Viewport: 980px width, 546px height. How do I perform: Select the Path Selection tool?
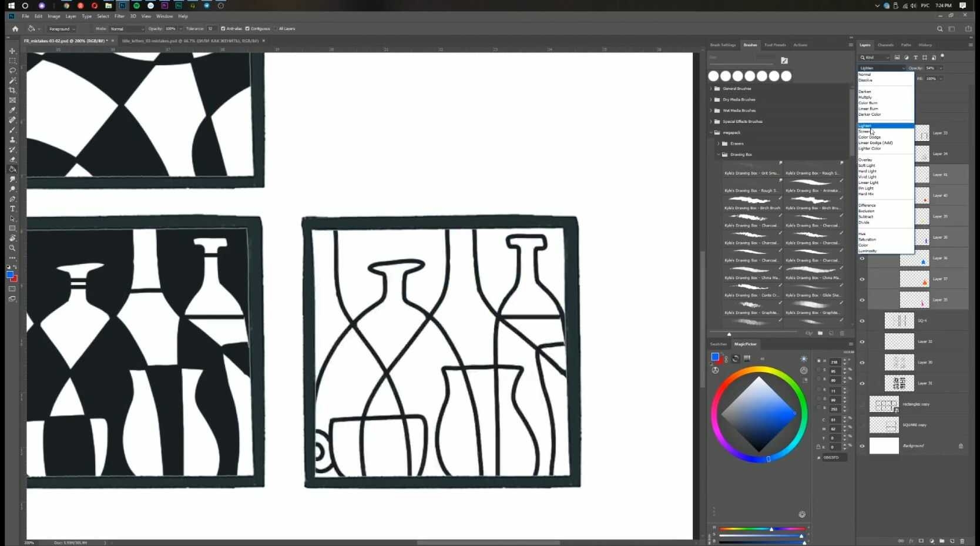(12, 219)
